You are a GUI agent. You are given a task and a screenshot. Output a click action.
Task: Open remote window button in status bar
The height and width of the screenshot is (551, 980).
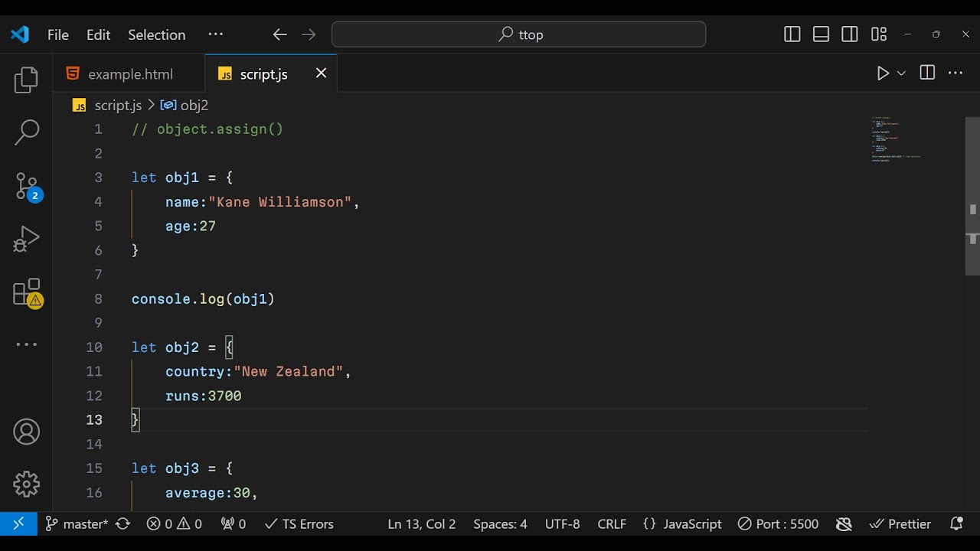18,523
